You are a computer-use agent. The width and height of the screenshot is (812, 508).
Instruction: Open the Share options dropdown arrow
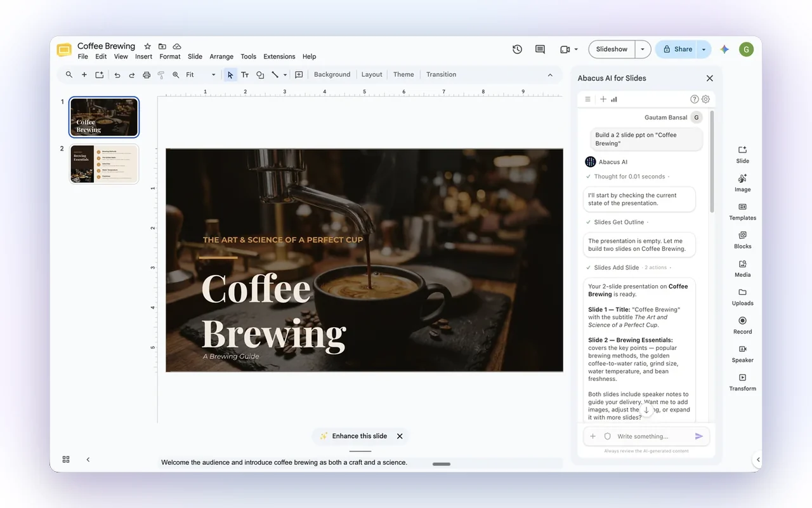click(704, 50)
